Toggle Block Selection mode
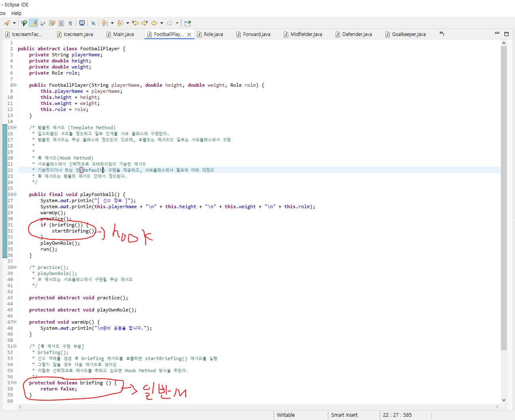The height and width of the screenshot is (420, 515). click(x=61, y=23)
